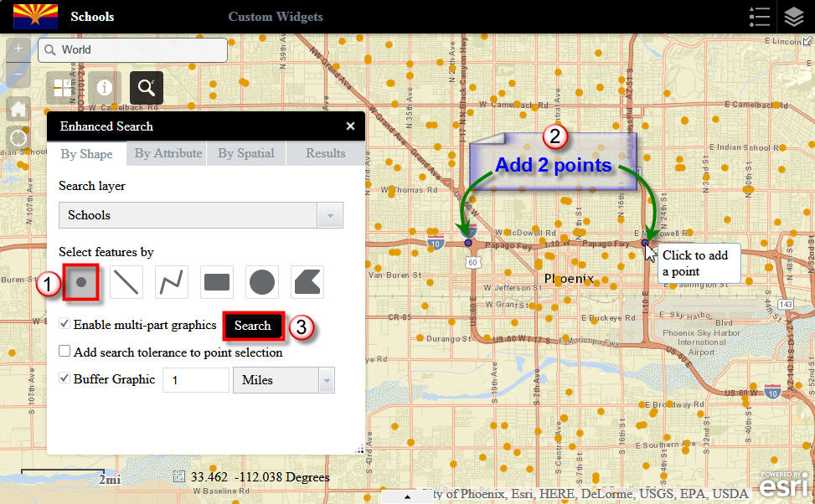815x504 pixels.
Task: Zoom out on the map
Action: click(x=18, y=75)
